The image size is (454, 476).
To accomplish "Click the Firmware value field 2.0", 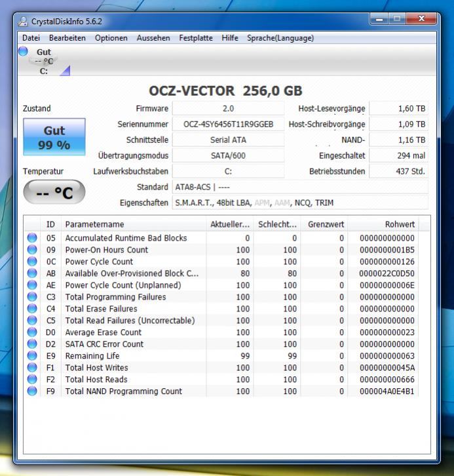I will [x=228, y=108].
